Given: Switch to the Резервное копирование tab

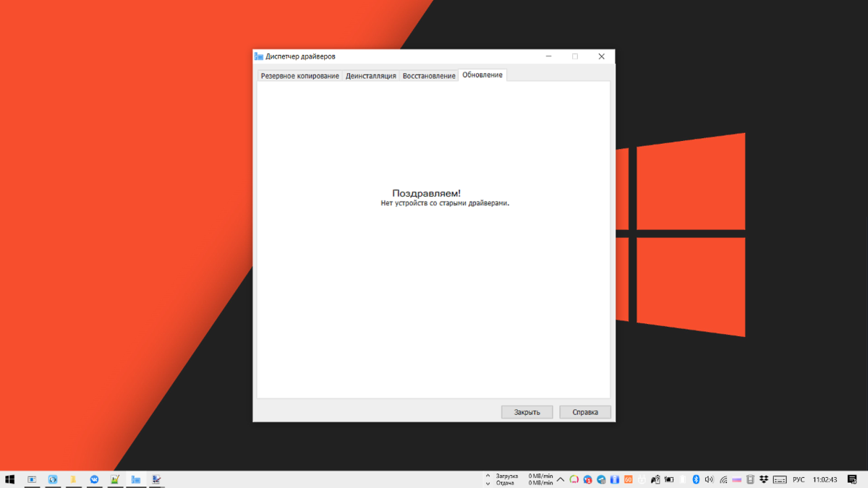Looking at the screenshot, I should pyautogui.click(x=299, y=76).
